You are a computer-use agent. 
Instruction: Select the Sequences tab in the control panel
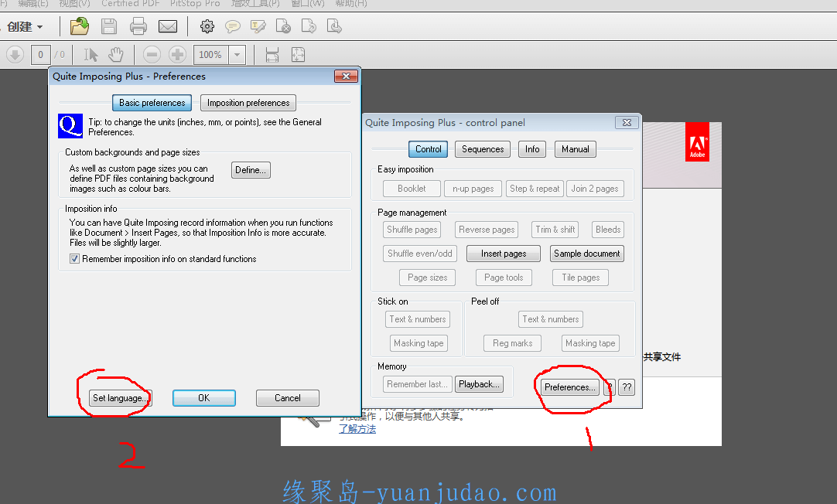[483, 149]
